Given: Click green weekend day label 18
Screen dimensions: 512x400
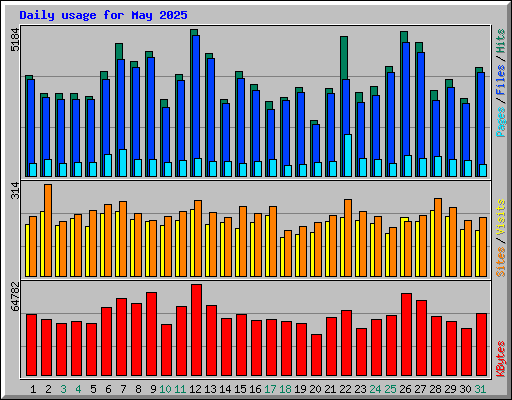Looking at the screenshot, I should coord(285,389).
